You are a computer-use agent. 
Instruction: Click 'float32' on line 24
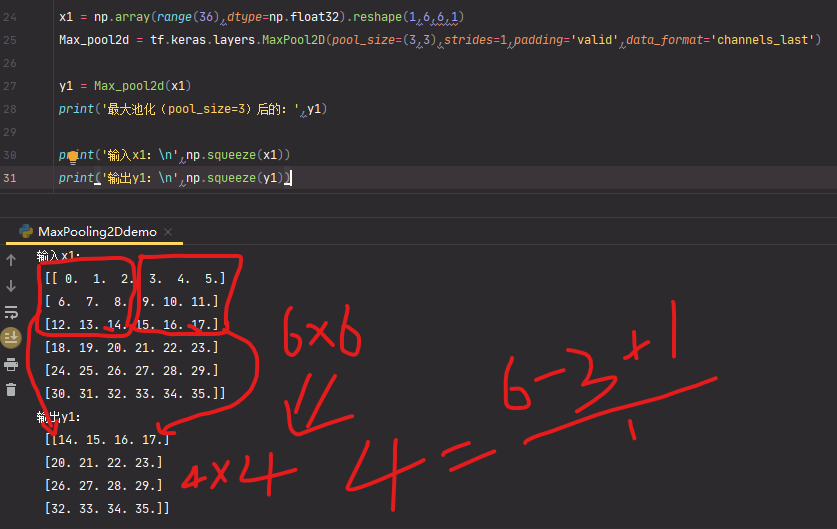click(314, 17)
